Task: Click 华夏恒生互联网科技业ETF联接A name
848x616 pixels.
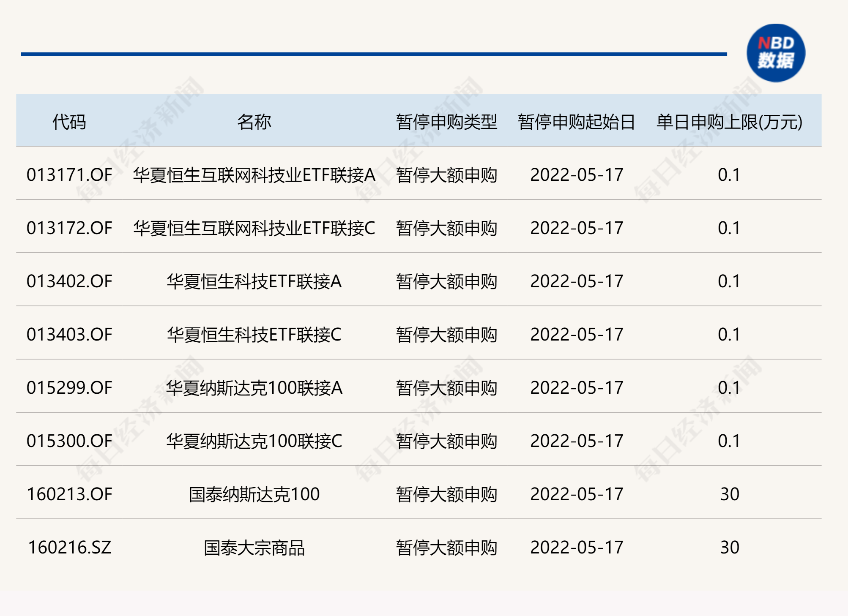Action: (254, 175)
